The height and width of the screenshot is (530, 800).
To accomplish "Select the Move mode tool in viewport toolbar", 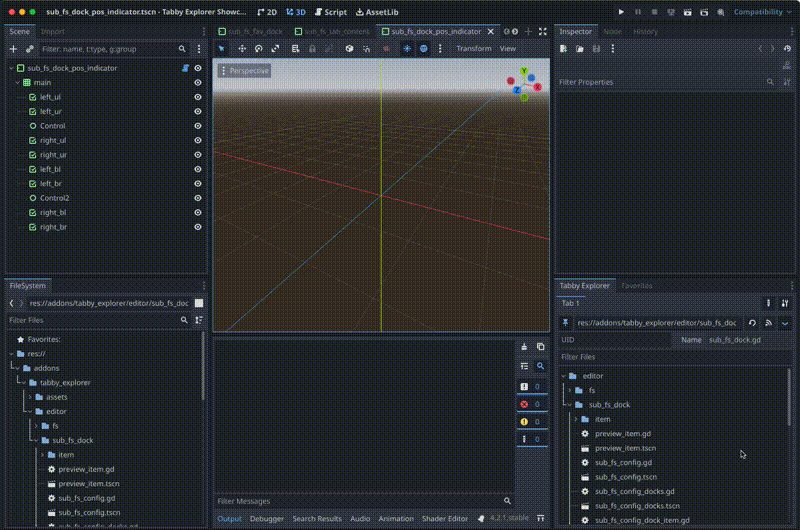I will [241, 48].
